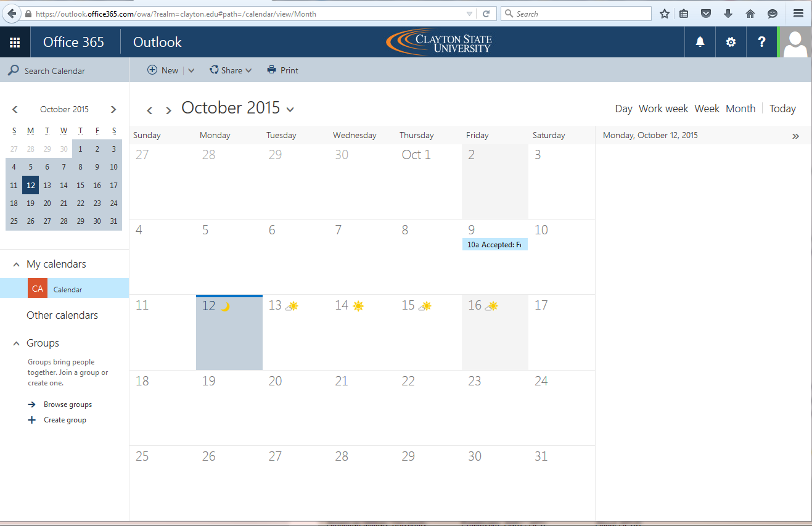Click the smiley face icon in browser toolbar
The image size is (812, 526).
[x=773, y=14]
